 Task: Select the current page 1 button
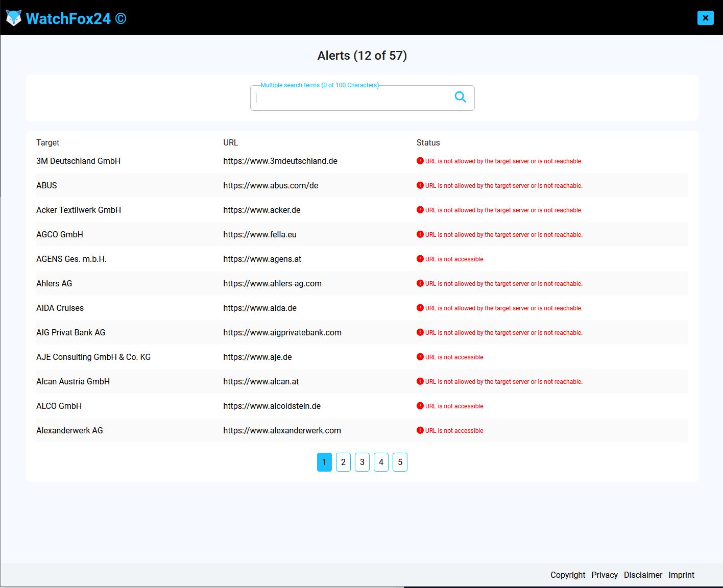(324, 462)
